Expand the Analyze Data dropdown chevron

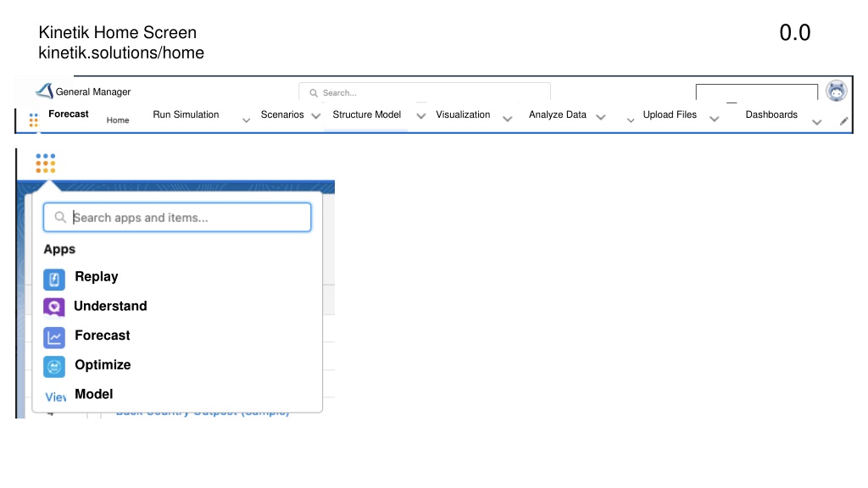click(x=601, y=117)
